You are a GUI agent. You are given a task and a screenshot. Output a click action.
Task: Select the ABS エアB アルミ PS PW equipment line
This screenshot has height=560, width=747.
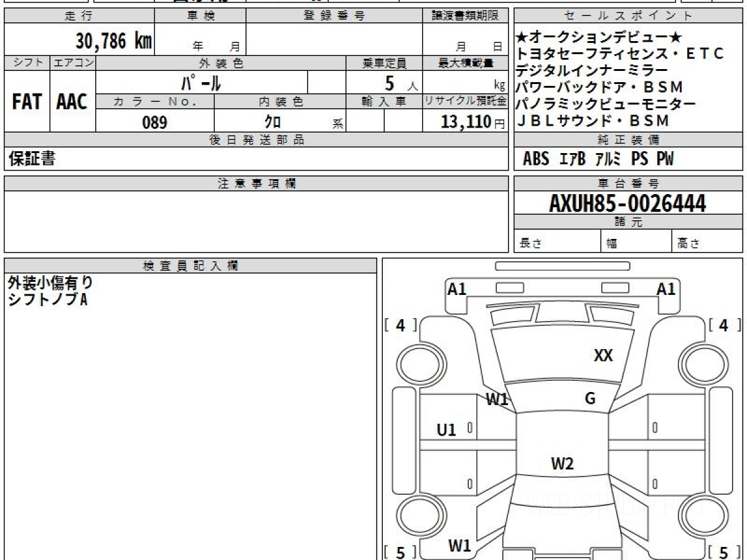click(598, 159)
